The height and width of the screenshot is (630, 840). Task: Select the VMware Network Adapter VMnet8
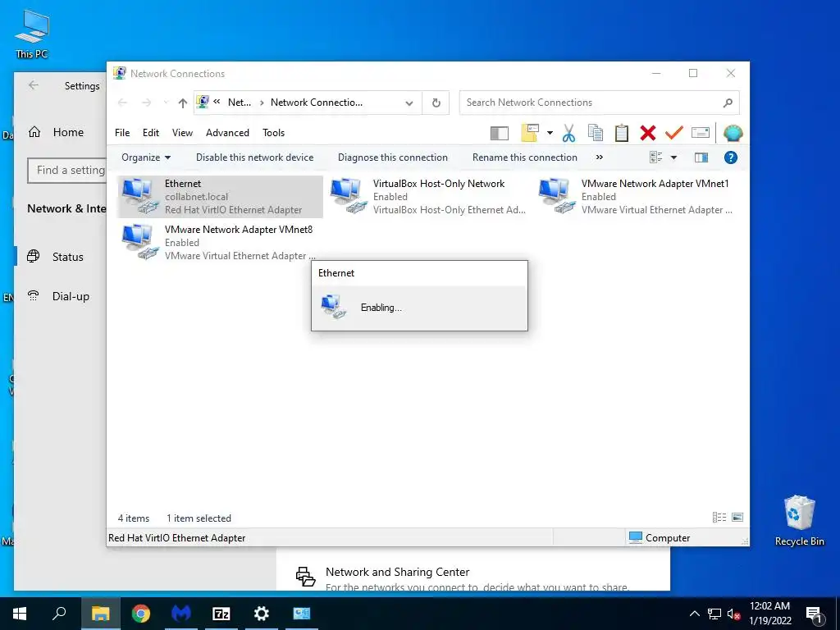[x=220, y=243]
